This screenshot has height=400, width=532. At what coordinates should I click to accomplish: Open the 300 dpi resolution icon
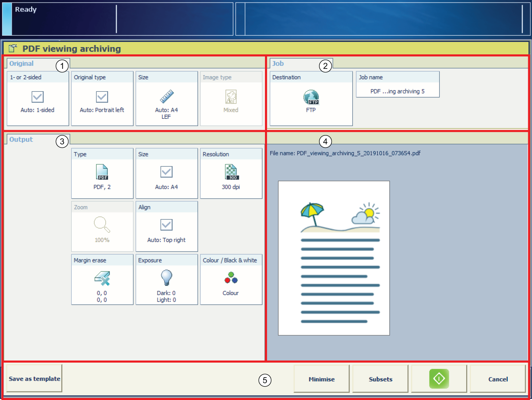click(231, 172)
